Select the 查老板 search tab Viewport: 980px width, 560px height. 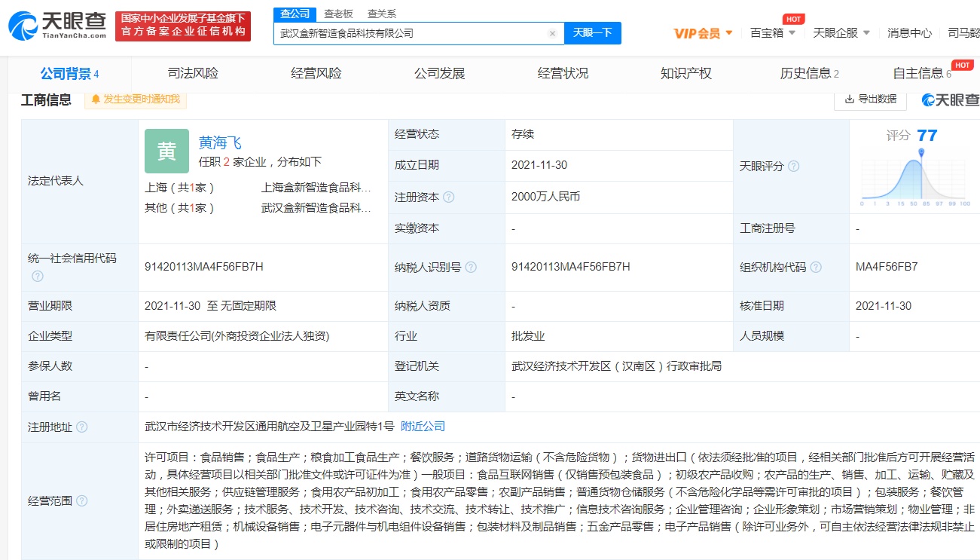(338, 14)
